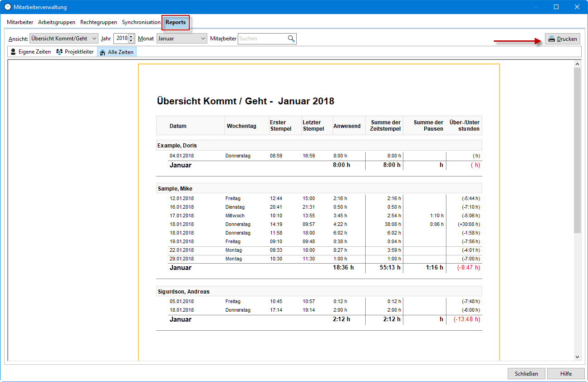Select the Eigene Zeiten person icon
The image size is (588, 382).
(13, 52)
